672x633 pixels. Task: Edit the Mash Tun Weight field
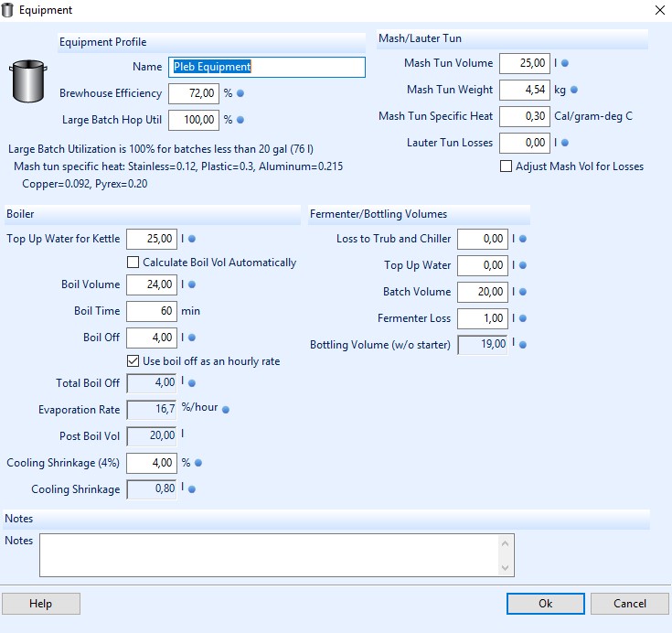[x=525, y=90]
